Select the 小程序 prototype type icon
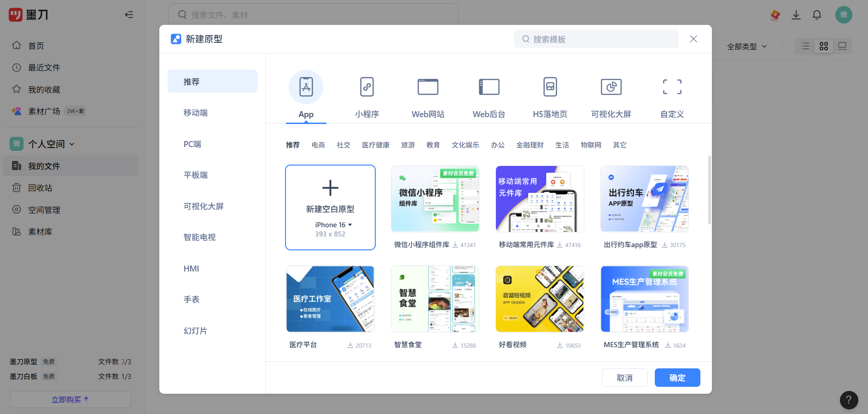868x414 pixels. point(367,87)
